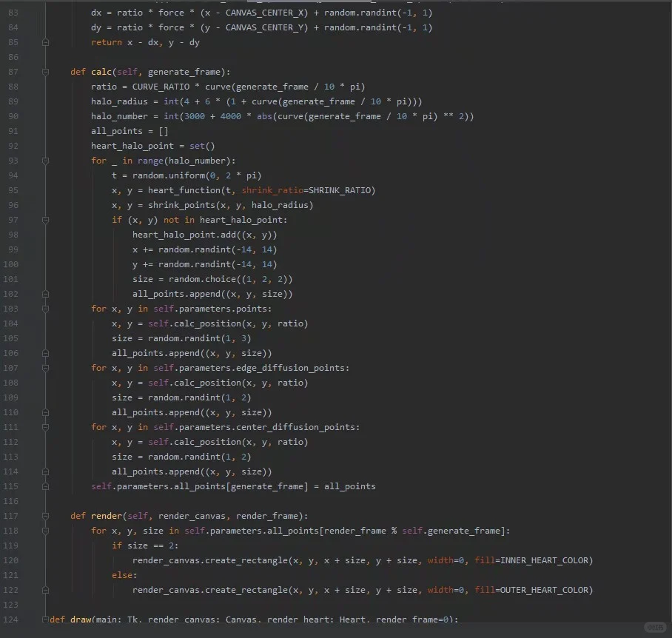Collapse the calc method fold marker on line 87
This screenshot has height=638, width=672.
(45, 72)
